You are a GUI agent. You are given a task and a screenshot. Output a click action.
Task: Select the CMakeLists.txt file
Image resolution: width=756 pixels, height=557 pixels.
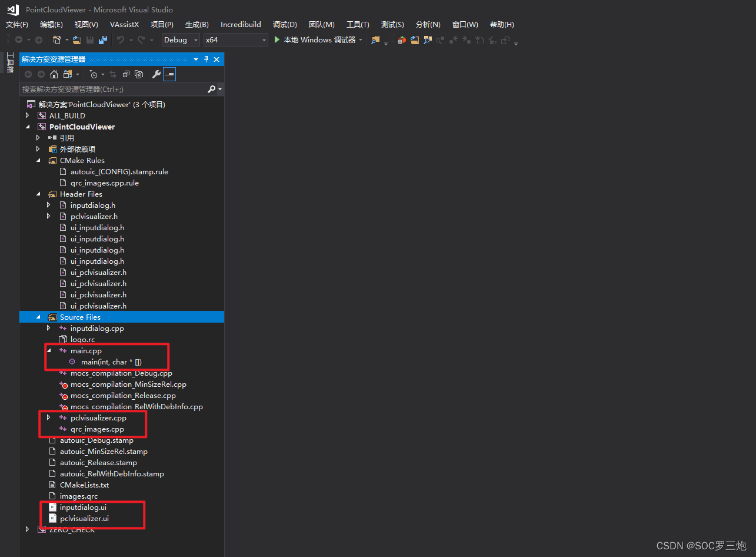coord(84,485)
